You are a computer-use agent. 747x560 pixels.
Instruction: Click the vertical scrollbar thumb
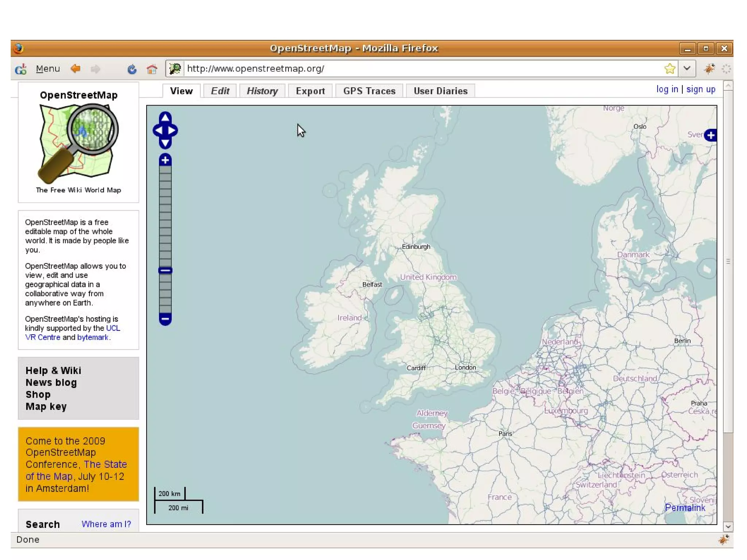point(728,262)
